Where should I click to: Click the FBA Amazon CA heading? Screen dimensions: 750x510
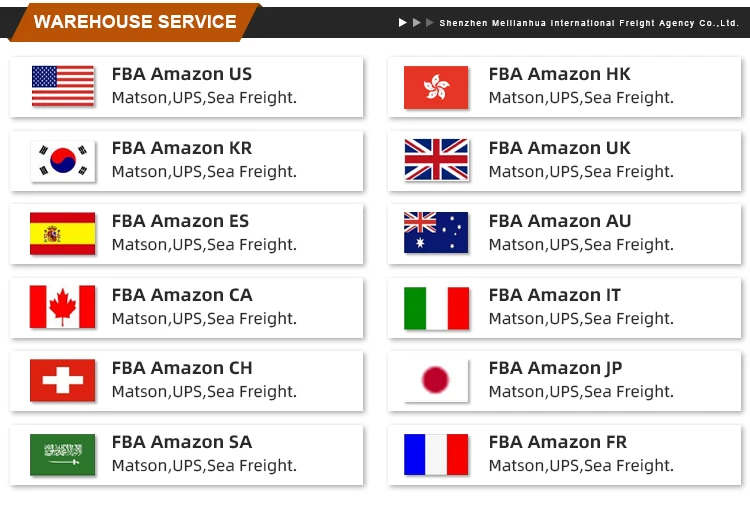click(x=182, y=295)
